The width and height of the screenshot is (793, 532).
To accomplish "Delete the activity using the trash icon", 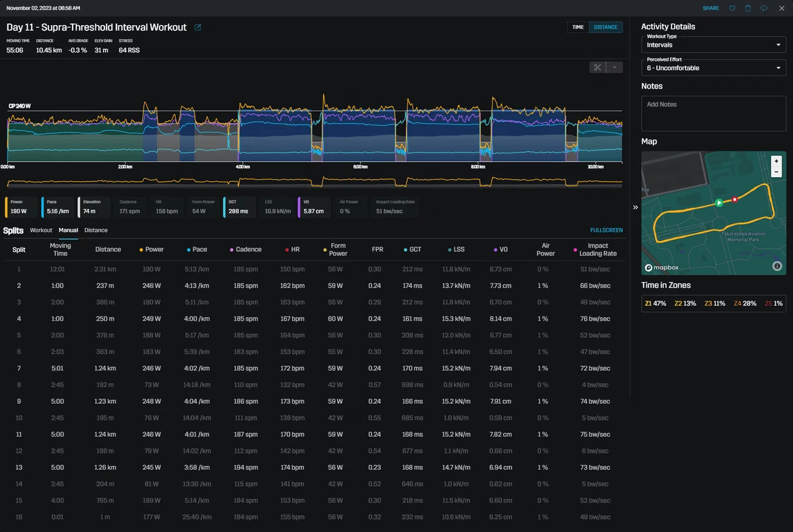I will pos(748,9).
